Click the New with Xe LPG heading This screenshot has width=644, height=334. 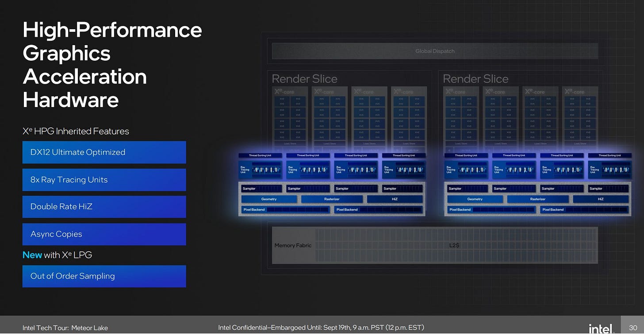pyautogui.click(x=57, y=255)
